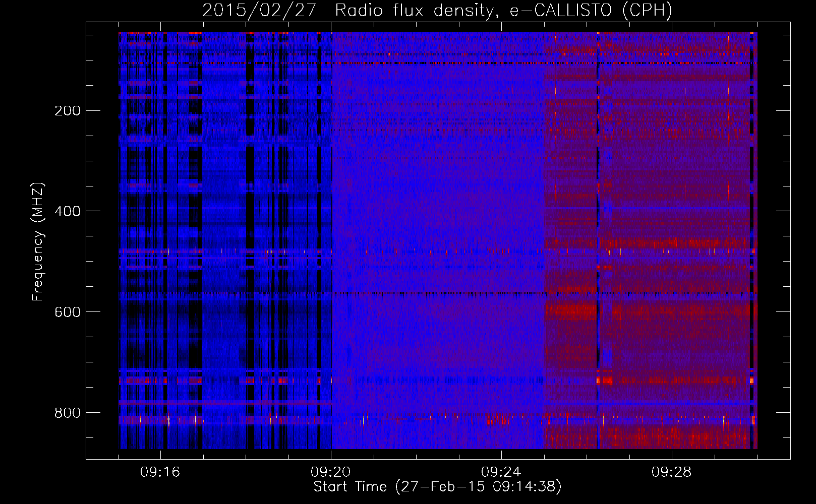Click the 09:16 time tick label
Image resolution: width=816 pixels, height=504 pixels.
(160, 472)
